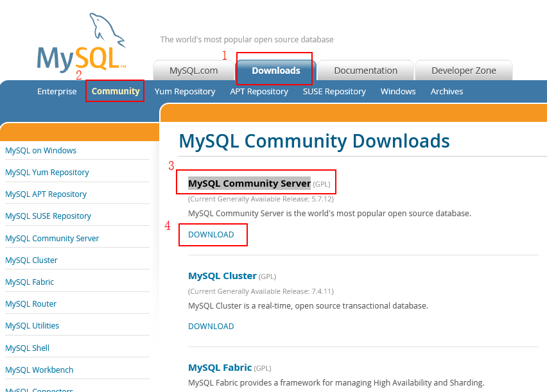
Task: Go to the Developer Zone tab
Action: pyautogui.click(x=464, y=71)
